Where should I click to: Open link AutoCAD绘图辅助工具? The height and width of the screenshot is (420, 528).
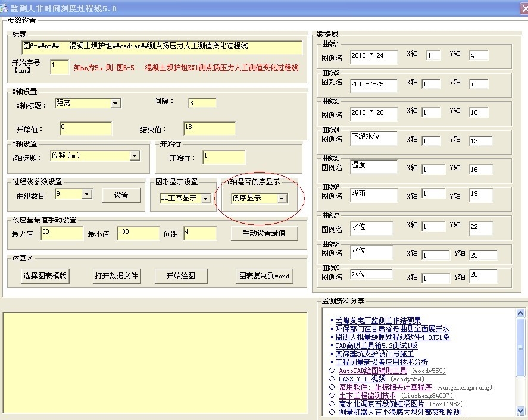click(373, 371)
